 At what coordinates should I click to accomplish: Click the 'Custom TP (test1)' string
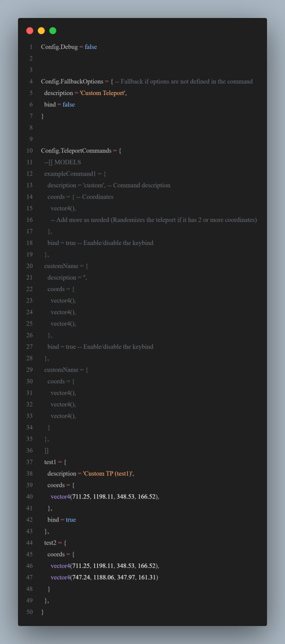click(108, 473)
